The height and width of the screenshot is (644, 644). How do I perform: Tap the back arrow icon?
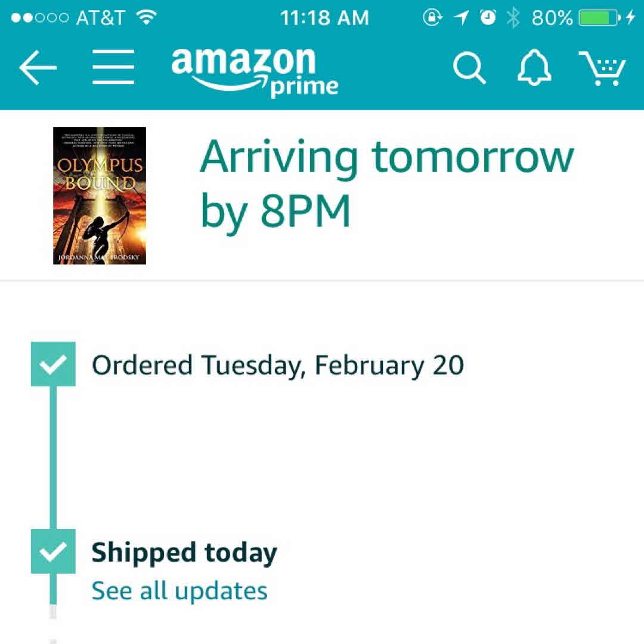(38, 67)
